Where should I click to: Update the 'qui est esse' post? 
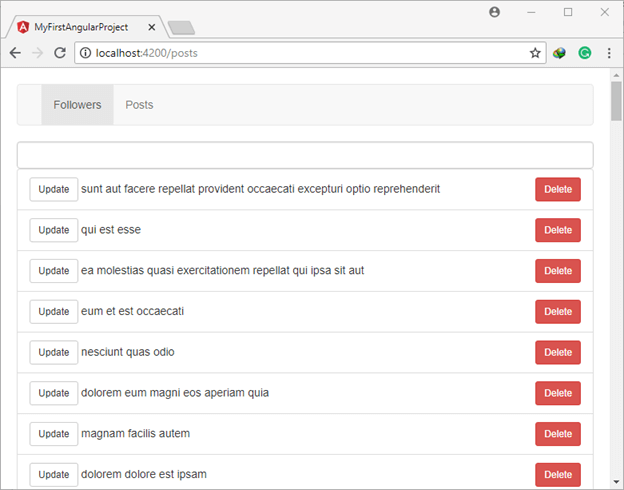pyautogui.click(x=54, y=230)
